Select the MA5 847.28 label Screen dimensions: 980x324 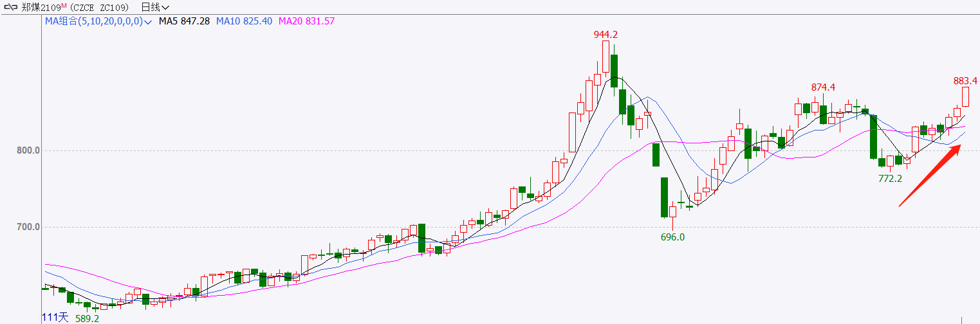(184, 21)
